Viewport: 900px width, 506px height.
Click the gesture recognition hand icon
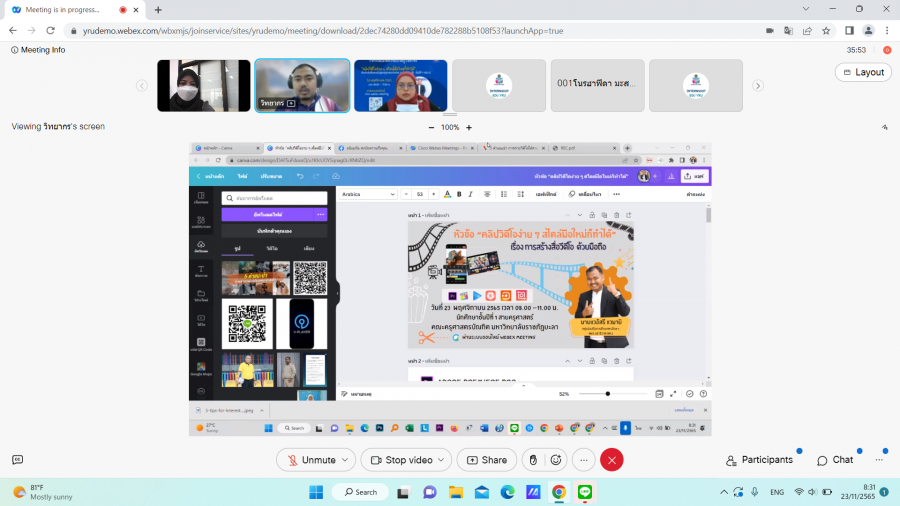[533, 460]
